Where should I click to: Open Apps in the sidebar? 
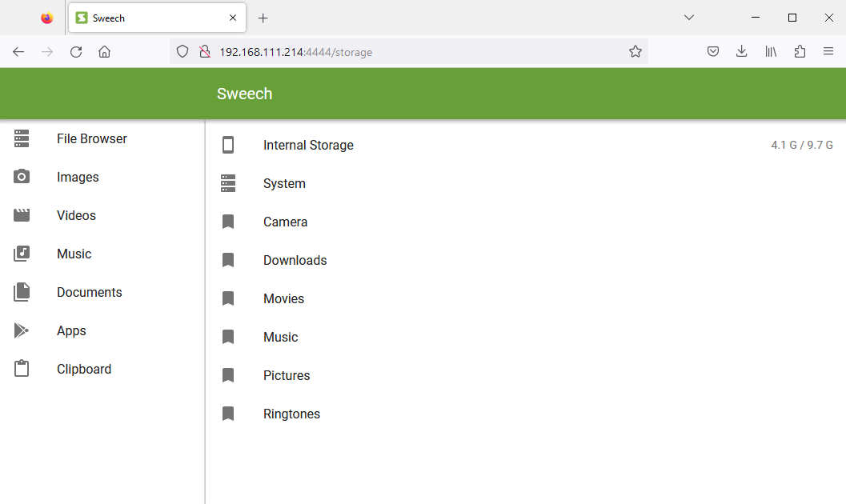(102, 330)
